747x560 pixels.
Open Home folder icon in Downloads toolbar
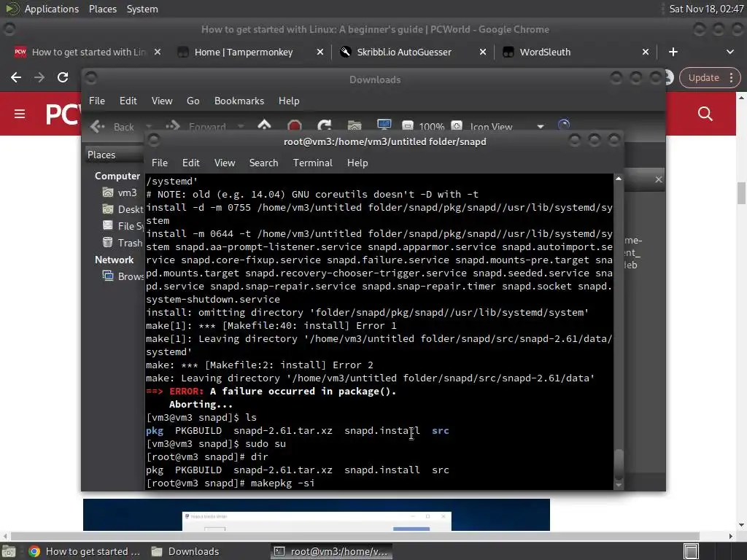(x=355, y=125)
